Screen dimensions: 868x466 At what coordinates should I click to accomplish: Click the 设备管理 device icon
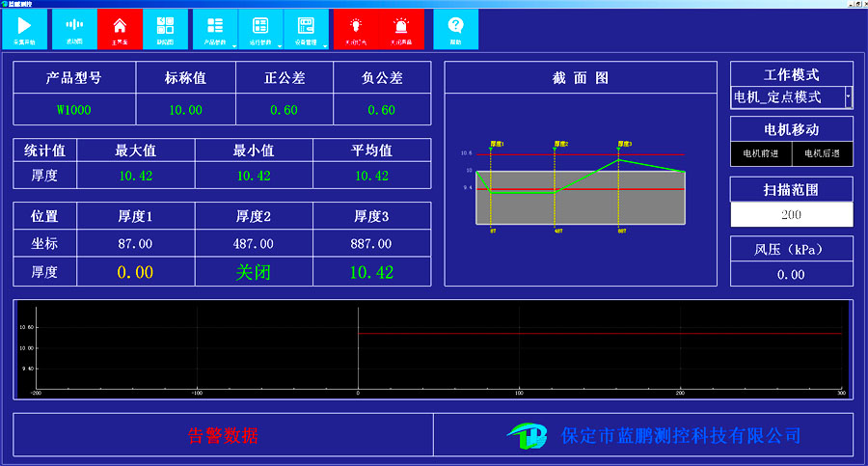point(305,26)
